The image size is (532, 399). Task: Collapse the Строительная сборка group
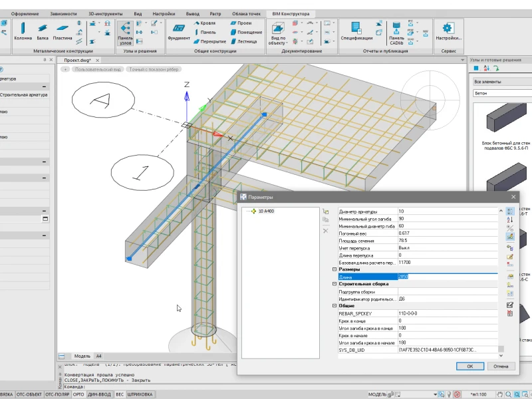click(334, 284)
